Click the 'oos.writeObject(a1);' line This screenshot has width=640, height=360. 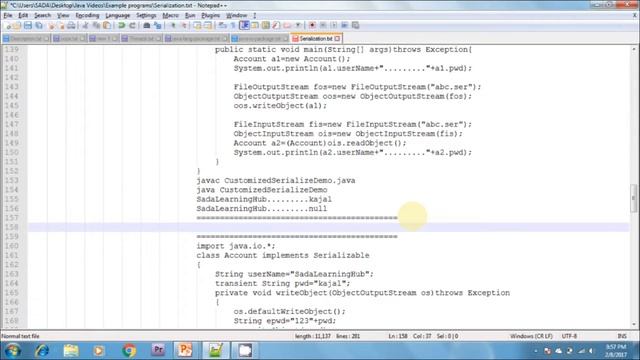click(x=280, y=106)
